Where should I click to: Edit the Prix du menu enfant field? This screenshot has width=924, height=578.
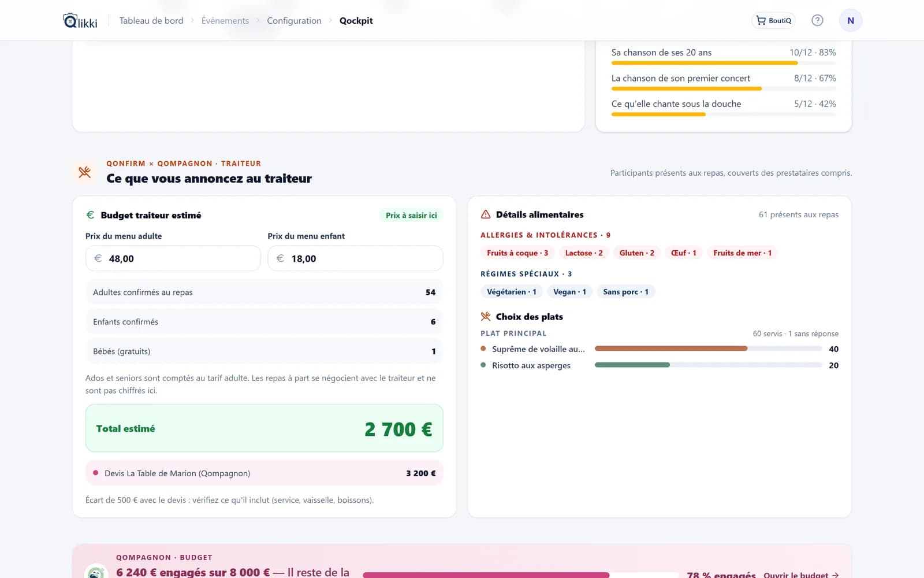click(x=355, y=258)
